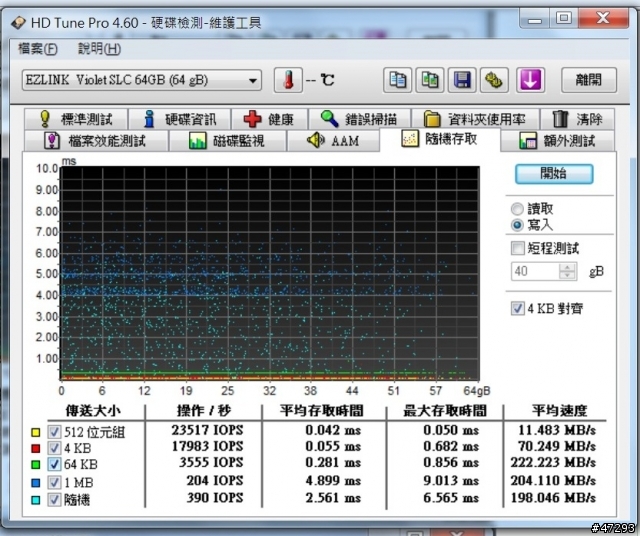Open the 健康 health tab
Screen dimensions: 640x536
tap(269, 119)
